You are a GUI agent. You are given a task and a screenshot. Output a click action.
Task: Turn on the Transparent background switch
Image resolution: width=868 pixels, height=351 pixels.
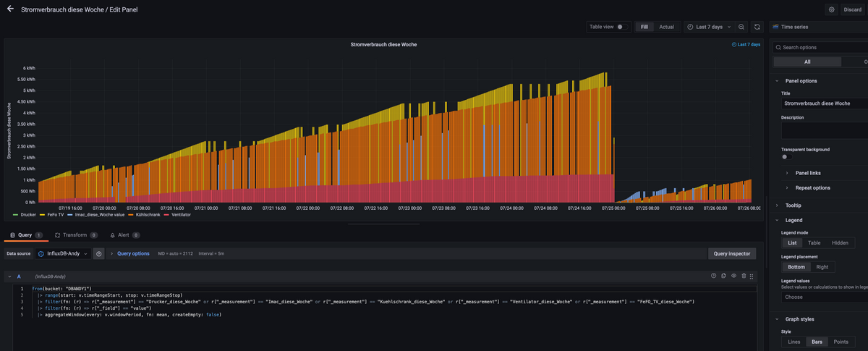[787, 156]
